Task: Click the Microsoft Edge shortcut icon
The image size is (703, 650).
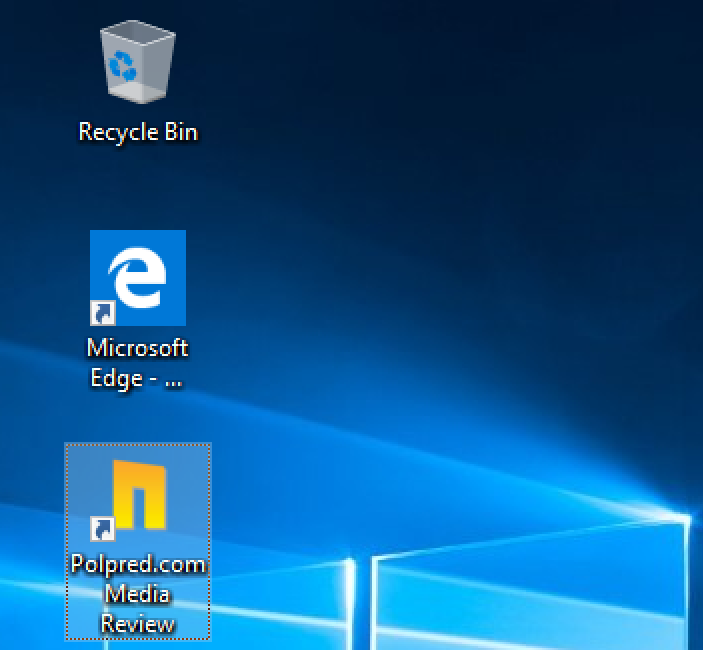Action: point(138,278)
